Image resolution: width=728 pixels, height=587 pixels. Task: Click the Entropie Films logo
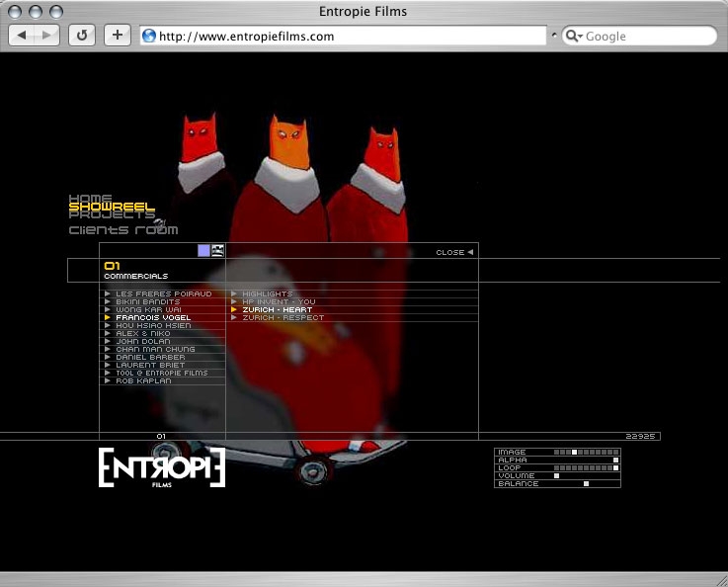pyautogui.click(x=162, y=467)
